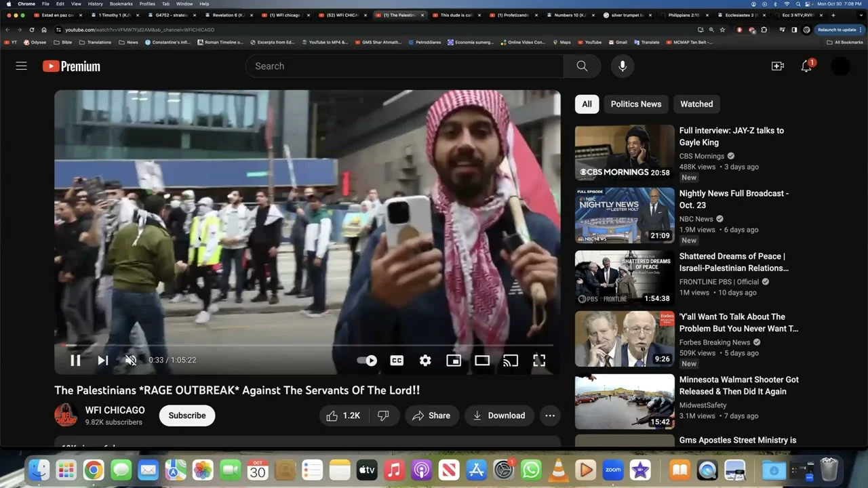Open the Chrome History menu
The height and width of the screenshot is (488, 868).
96,4
